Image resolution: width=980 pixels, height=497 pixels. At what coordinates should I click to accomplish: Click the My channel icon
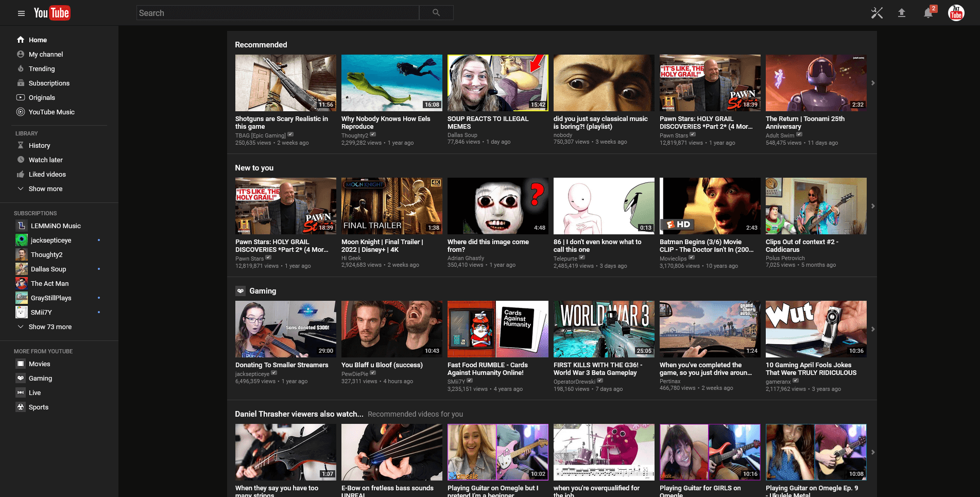pyautogui.click(x=21, y=54)
